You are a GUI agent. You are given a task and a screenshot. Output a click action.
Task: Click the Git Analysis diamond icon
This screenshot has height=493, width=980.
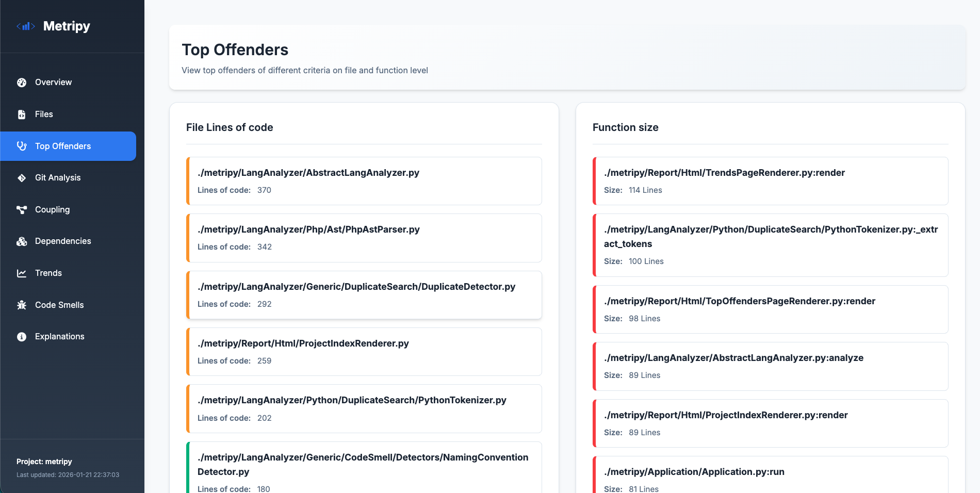click(22, 178)
